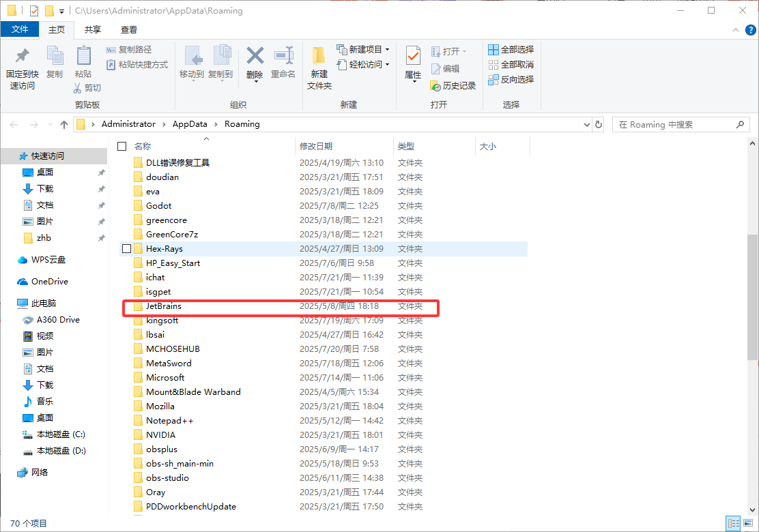The width and height of the screenshot is (759, 532).
Task: Select the Cut scissors option
Action: click(87, 87)
